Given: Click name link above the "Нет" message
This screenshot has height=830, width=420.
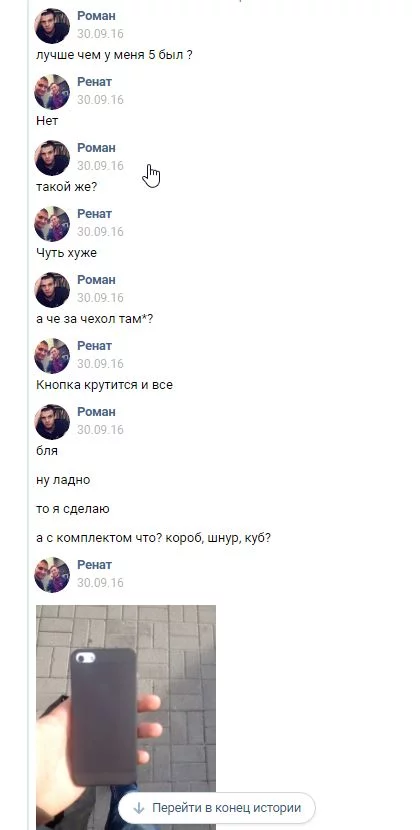Looking at the screenshot, I should [x=95, y=82].
